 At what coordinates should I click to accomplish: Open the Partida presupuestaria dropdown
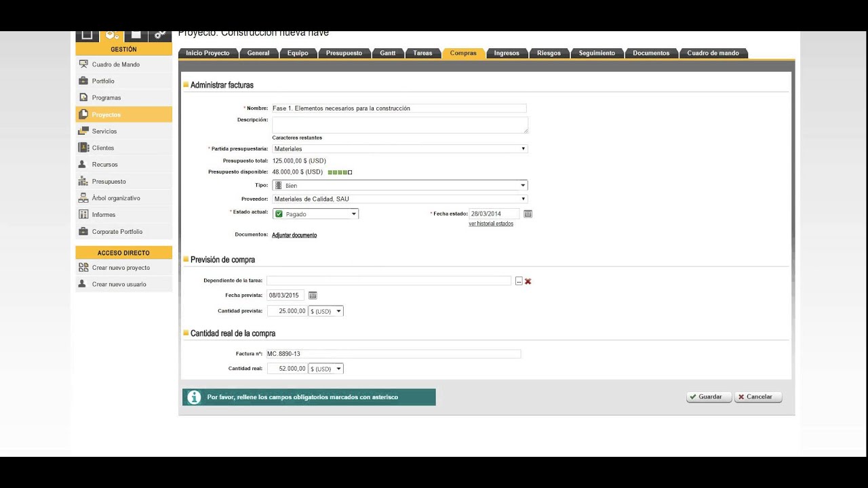399,148
